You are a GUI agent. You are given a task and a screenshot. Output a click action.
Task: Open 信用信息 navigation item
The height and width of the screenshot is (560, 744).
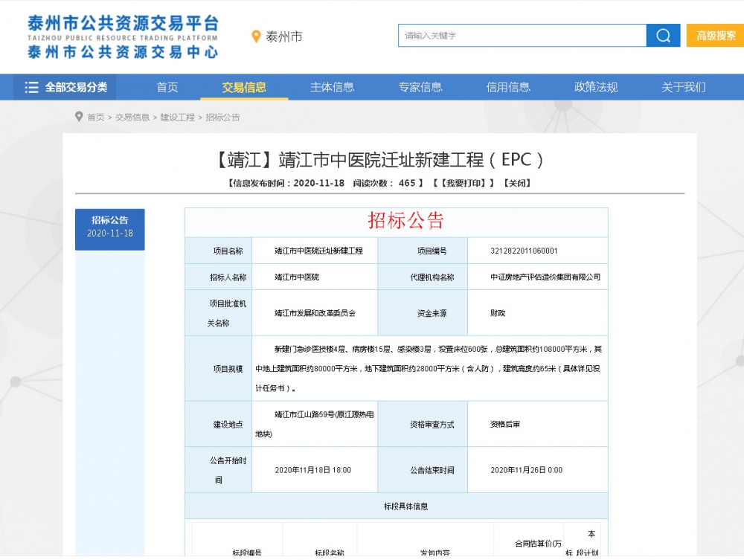coord(507,87)
